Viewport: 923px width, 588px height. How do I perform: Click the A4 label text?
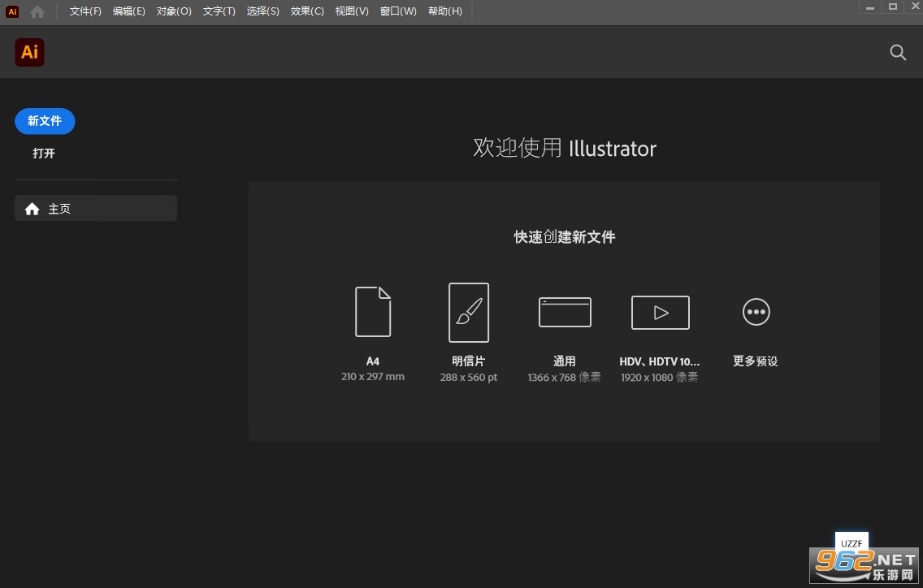[373, 361]
